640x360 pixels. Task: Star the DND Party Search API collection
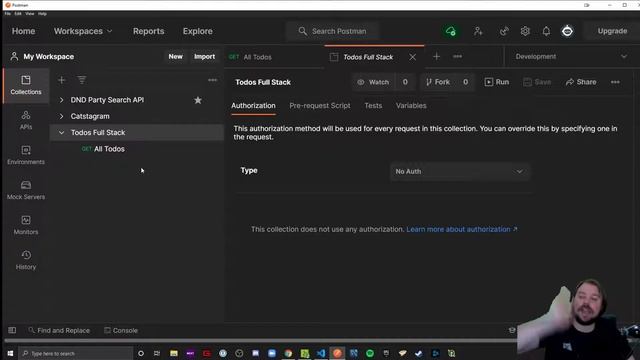tap(198, 100)
